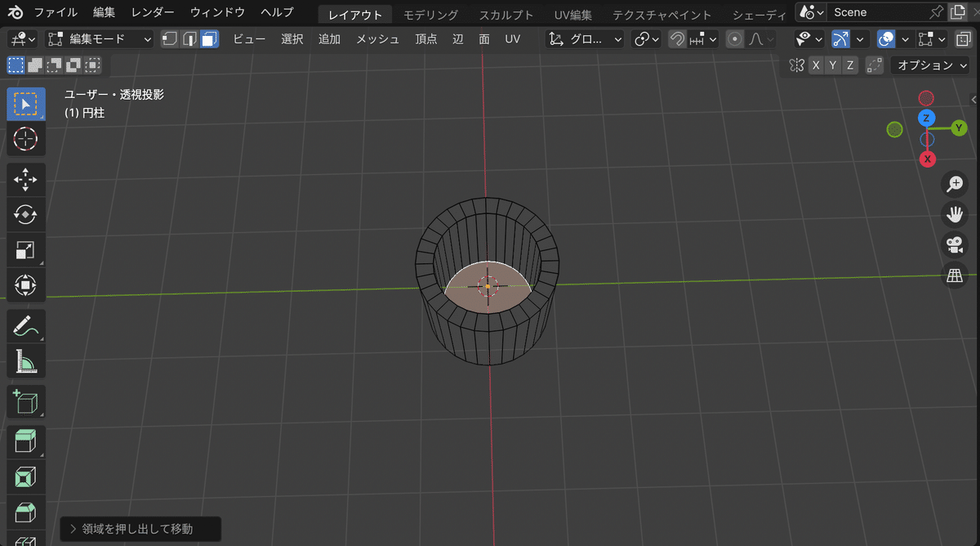The height and width of the screenshot is (546, 980).
Task: Pin the Scene with the pin icon
Action: (x=937, y=12)
